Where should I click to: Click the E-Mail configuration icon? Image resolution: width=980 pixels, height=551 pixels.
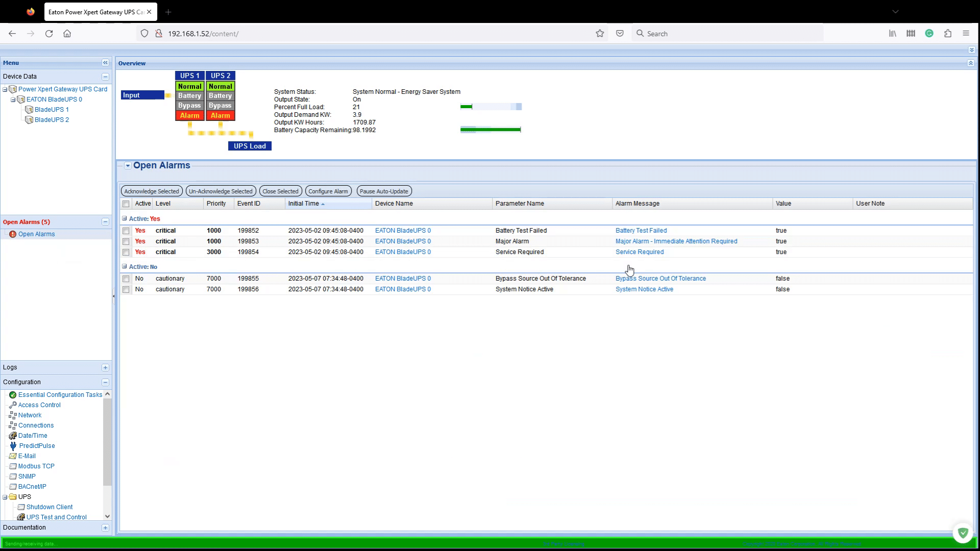13,456
